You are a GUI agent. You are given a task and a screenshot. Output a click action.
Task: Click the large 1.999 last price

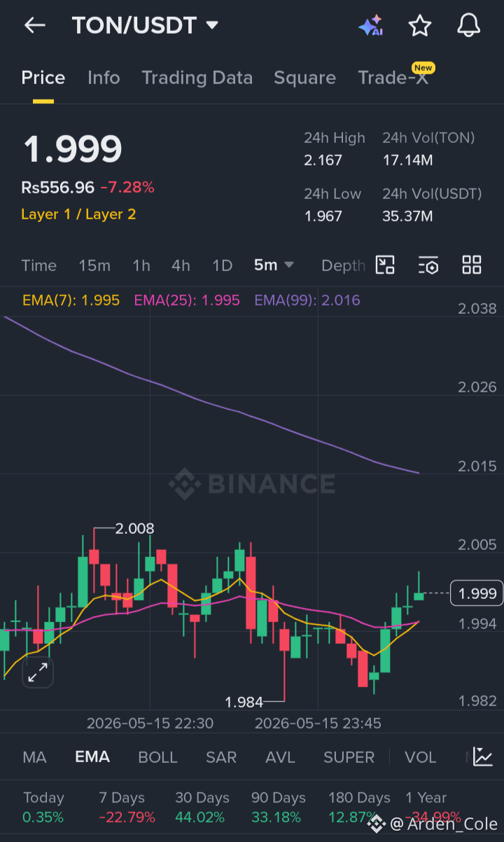pyautogui.click(x=73, y=149)
